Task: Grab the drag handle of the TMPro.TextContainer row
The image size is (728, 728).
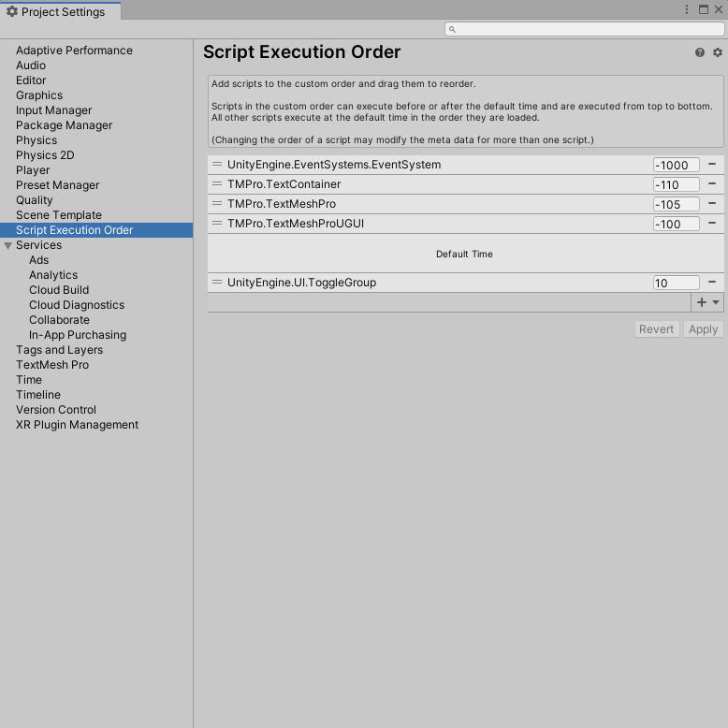Action: coord(217,183)
